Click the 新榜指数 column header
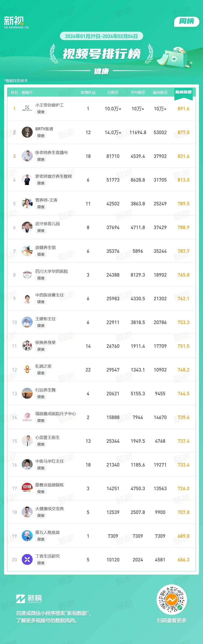Image resolution: width=203 pixels, height=644 pixels. [x=183, y=92]
